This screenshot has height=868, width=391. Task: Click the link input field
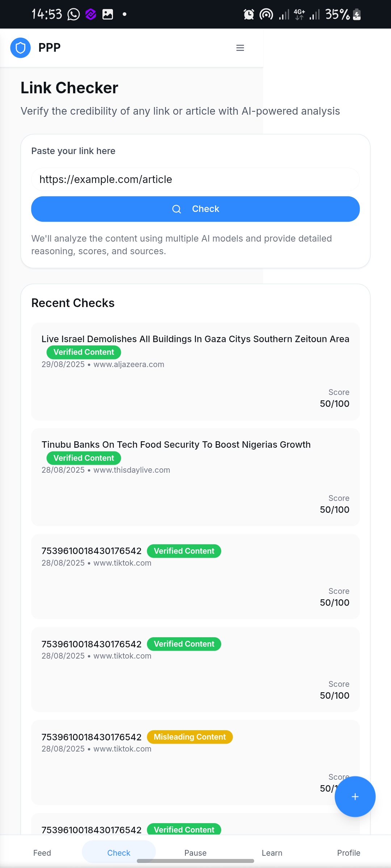(x=195, y=179)
